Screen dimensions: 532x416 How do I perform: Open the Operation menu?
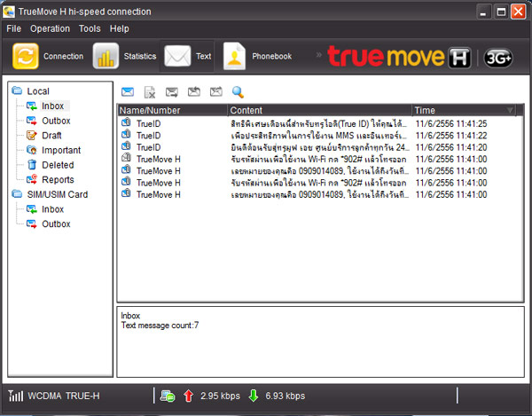pyautogui.click(x=51, y=29)
